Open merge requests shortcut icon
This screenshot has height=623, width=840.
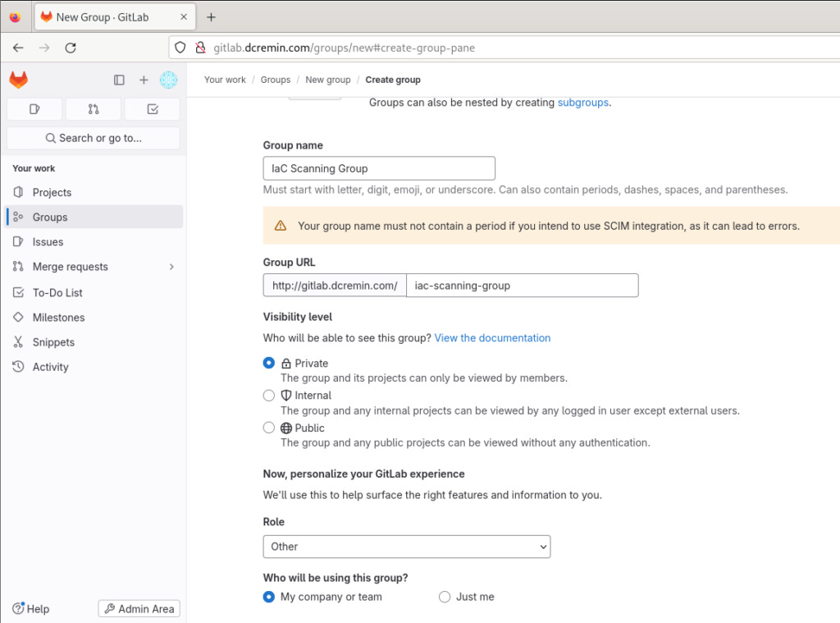point(94,109)
